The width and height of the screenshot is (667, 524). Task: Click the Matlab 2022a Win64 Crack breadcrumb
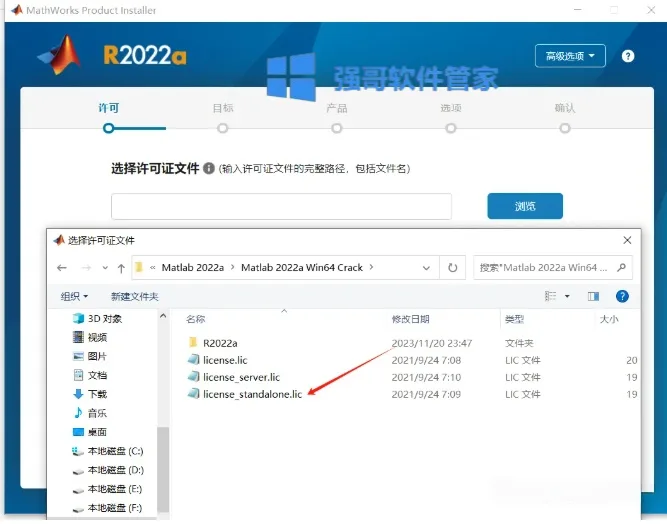[302, 268]
